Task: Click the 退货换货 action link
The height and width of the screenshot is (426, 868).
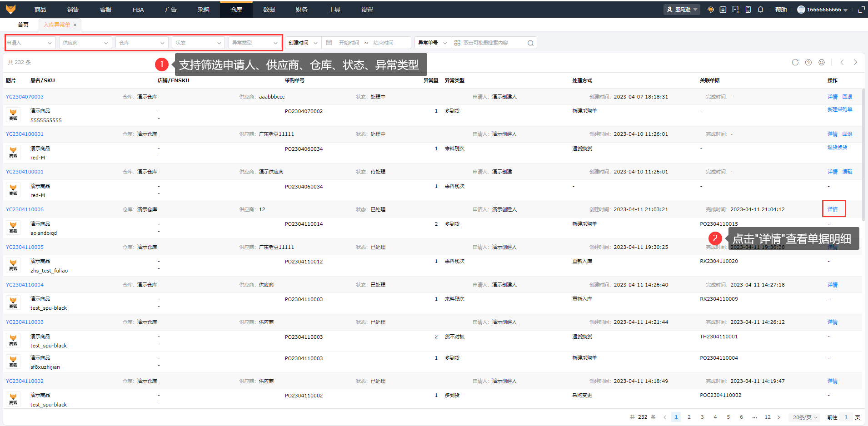Action: (x=838, y=147)
